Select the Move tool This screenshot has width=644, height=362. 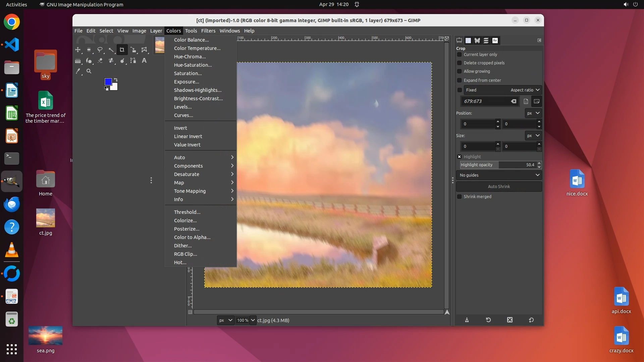point(78,50)
